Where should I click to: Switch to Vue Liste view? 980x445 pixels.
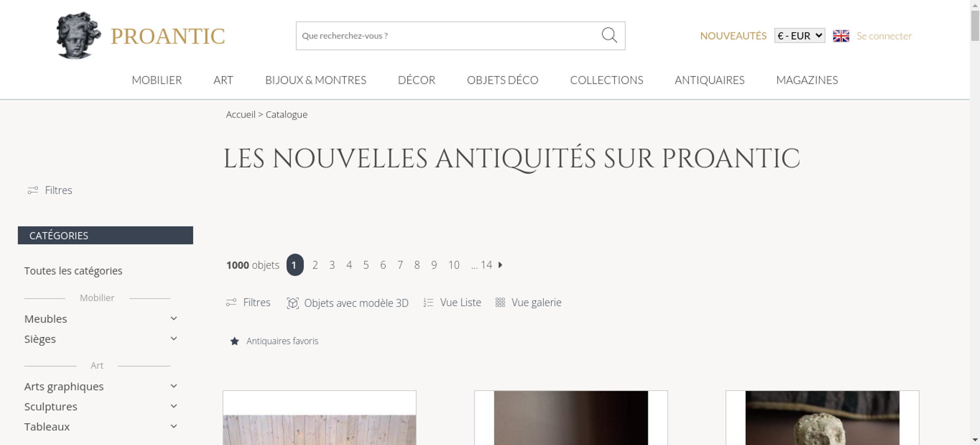click(452, 303)
